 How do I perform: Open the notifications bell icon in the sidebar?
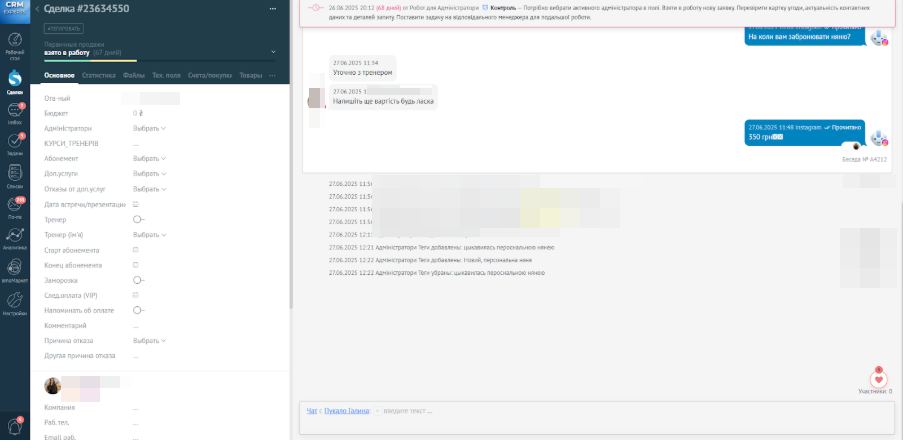pyautogui.click(x=14, y=426)
